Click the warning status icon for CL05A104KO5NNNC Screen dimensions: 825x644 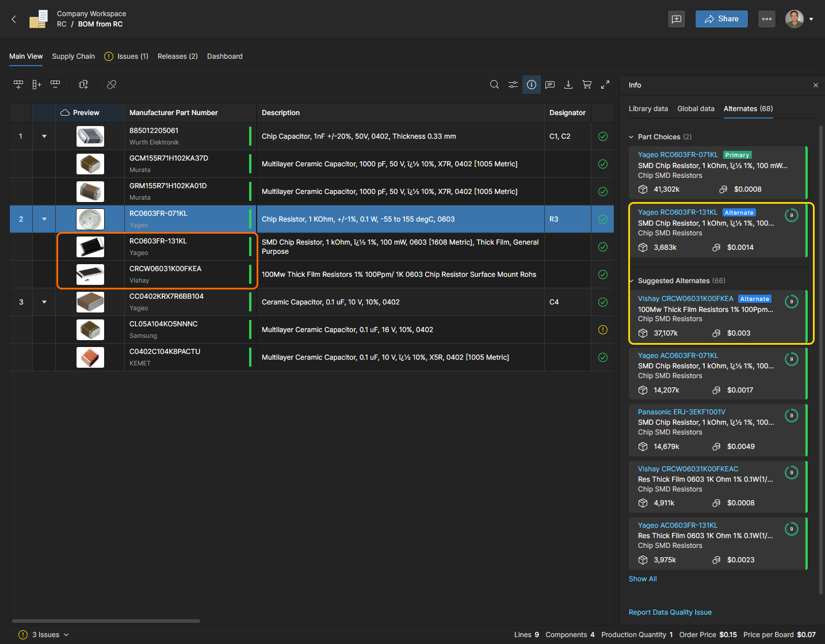[x=603, y=330]
